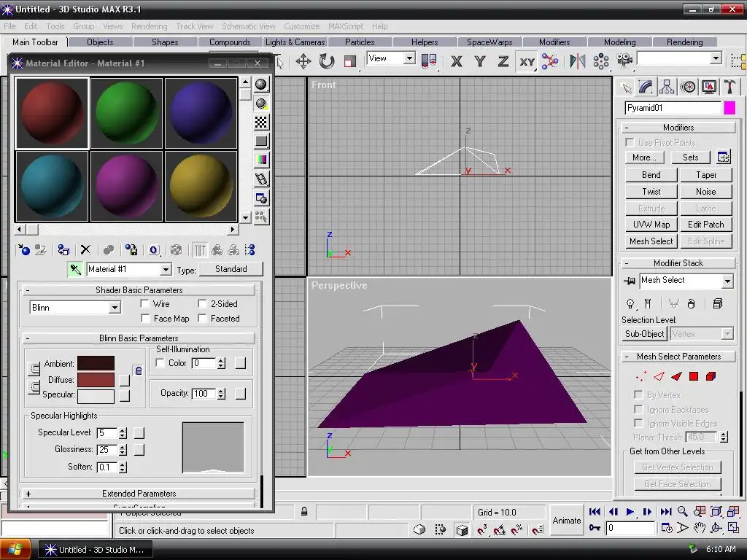The height and width of the screenshot is (560, 747).
Task: Select Vertex sub-object level icon
Action: [x=641, y=377]
